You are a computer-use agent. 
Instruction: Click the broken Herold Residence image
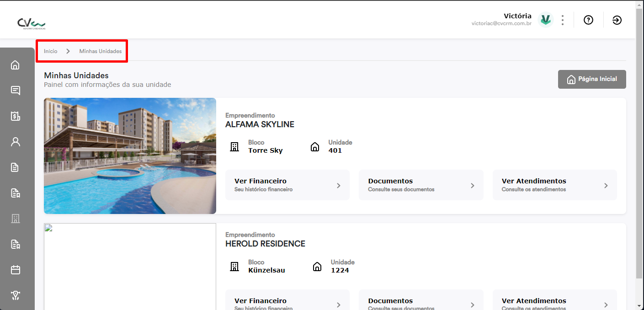click(130, 267)
